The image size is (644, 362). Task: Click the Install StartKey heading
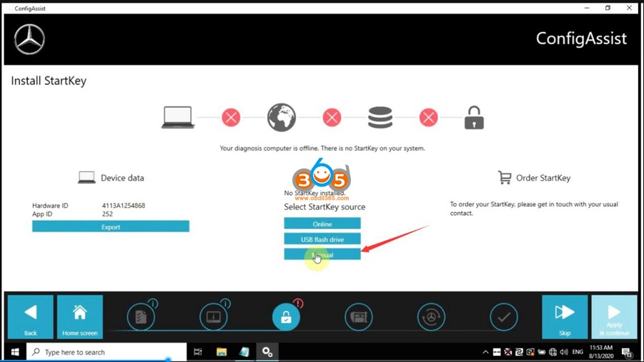coord(49,81)
